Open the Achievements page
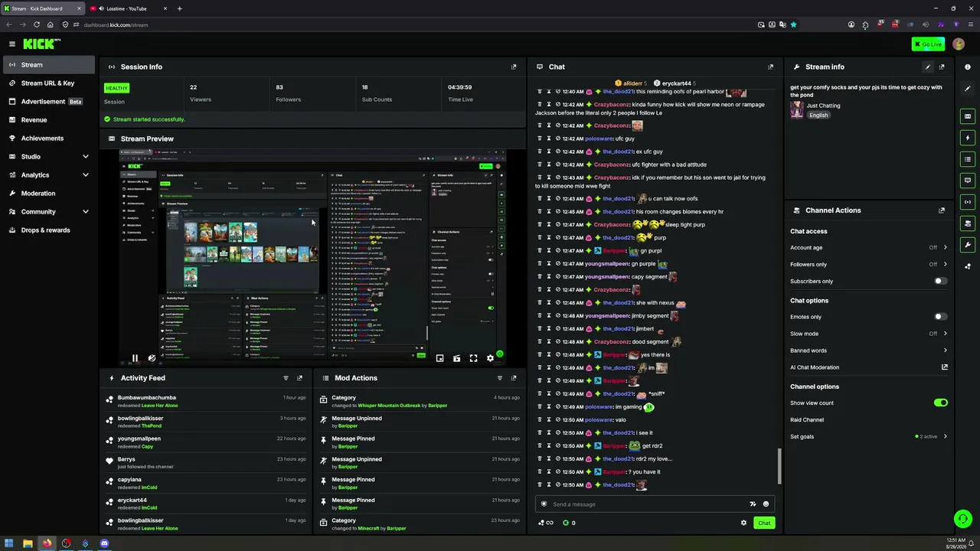The image size is (980, 551). pos(49,139)
